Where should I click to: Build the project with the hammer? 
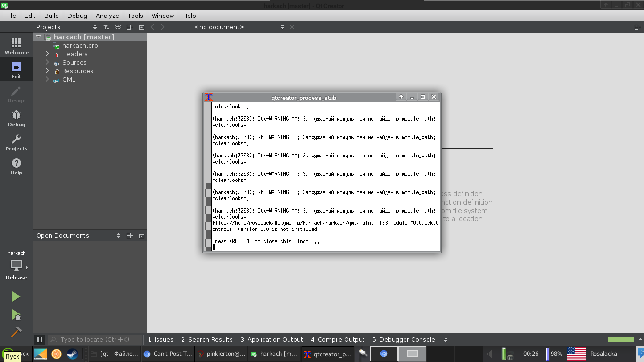click(17, 332)
